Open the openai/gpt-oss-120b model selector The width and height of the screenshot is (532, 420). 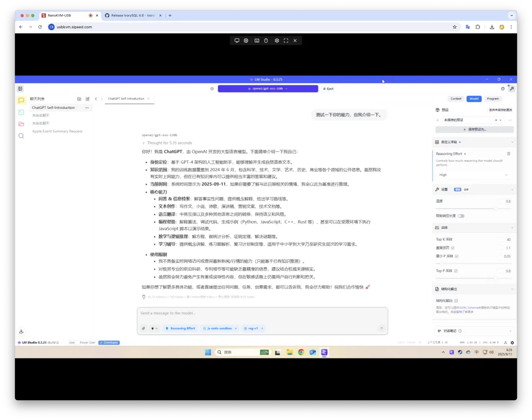point(267,89)
